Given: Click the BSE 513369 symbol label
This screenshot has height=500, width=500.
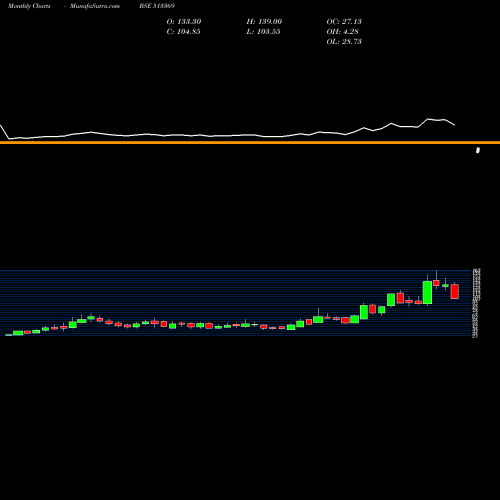Looking at the screenshot, I should click(157, 6).
